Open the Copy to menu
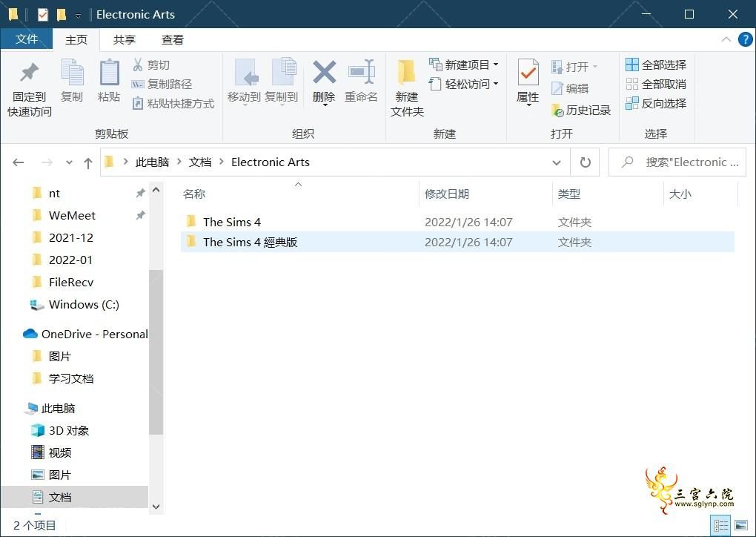The image size is (756, 537). tap(282, 82)
